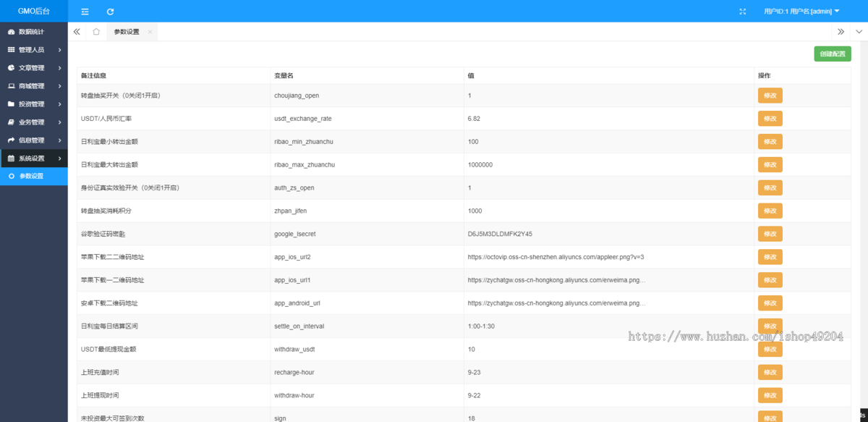868x422 pixels.
Task: Click the circle icon beside 参数设置
Action: pyautogui.click(x=11, y=176)
